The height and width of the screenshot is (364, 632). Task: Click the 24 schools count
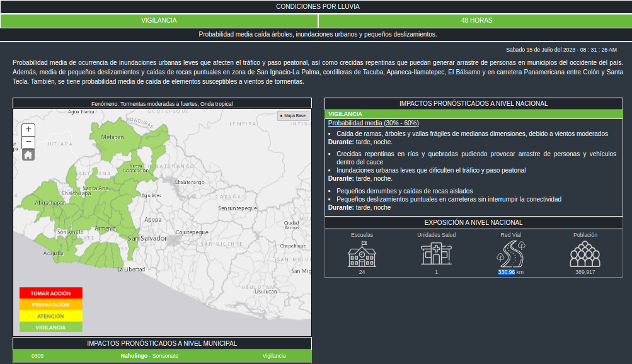362,272
